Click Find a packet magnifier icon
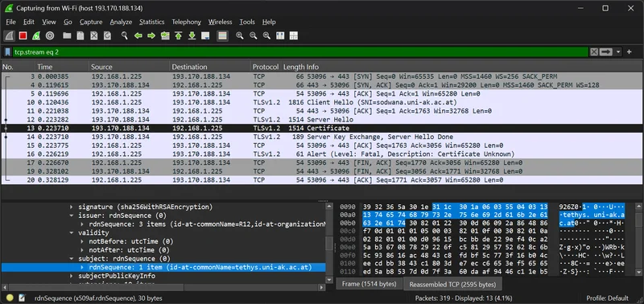This screenshot has width=644, height=304. pyautogui.click(x=125, y=36)
